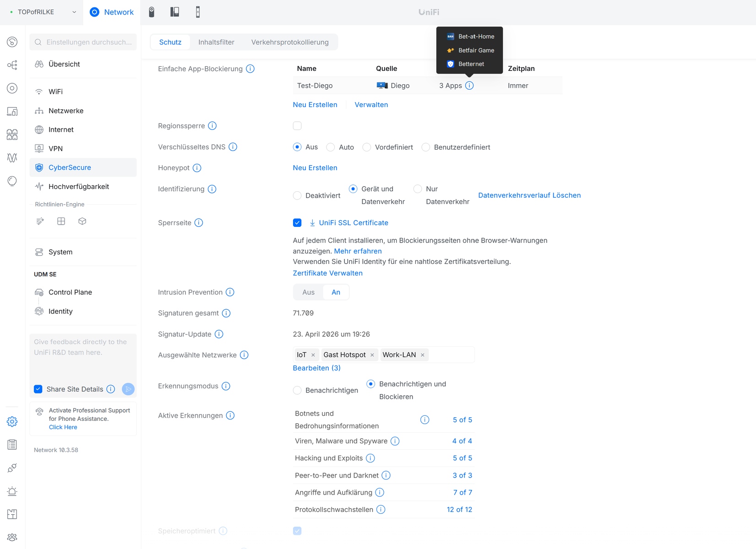Open the Integrations plug icon
The image size is (756, 549).
pos(12,468)
